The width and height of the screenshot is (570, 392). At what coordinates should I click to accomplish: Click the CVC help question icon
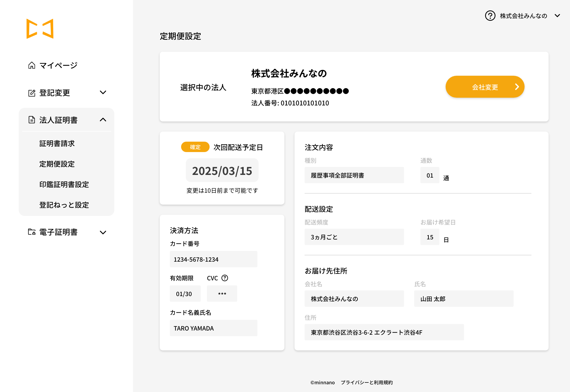pyautogui.click(x=225, y=278)
